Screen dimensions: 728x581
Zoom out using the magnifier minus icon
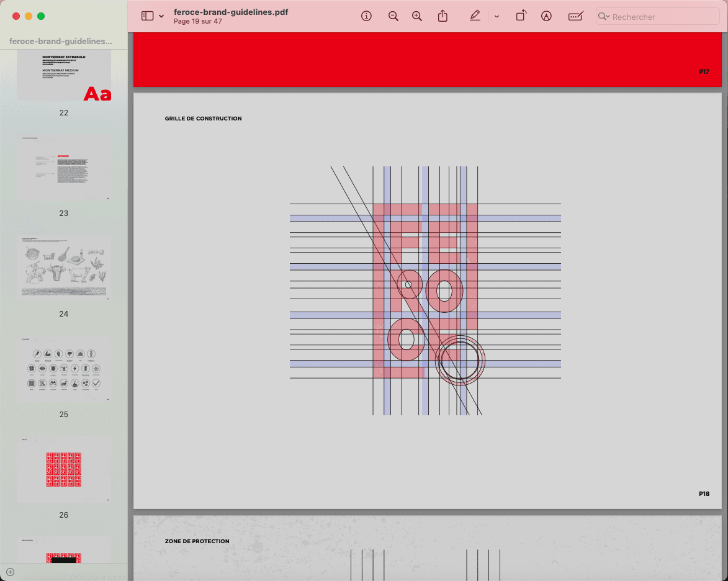pos(393,16)
